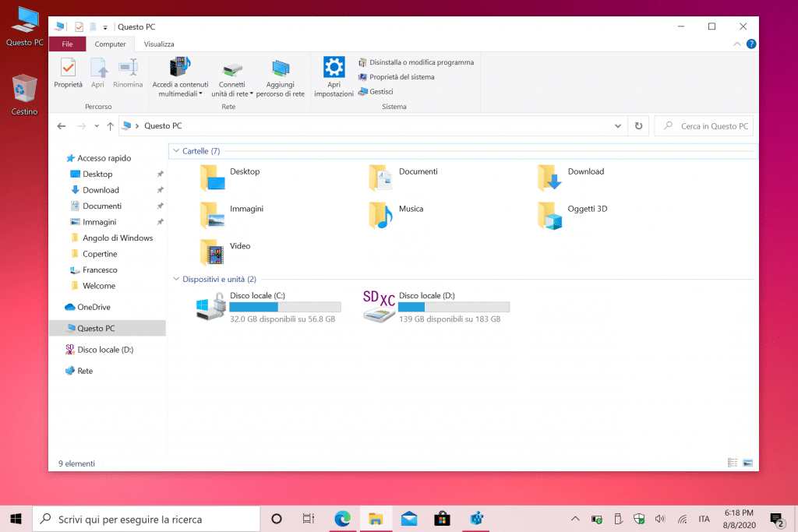Select Disco locale (C:) drive usage bar

[x=284, y=308]
